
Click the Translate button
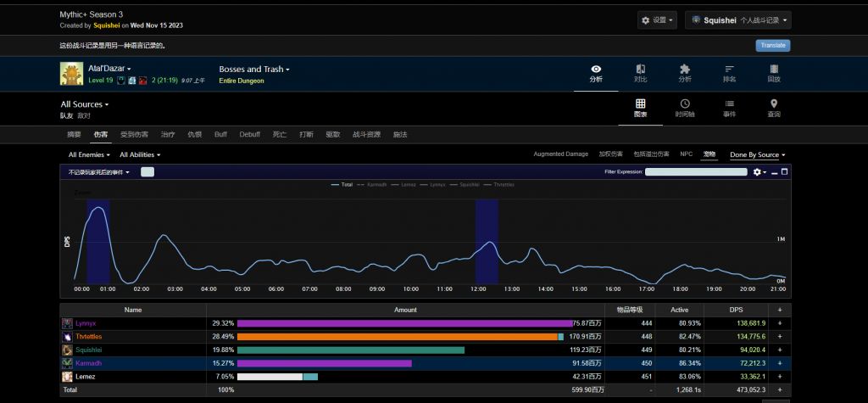click(x=772, y=46)
